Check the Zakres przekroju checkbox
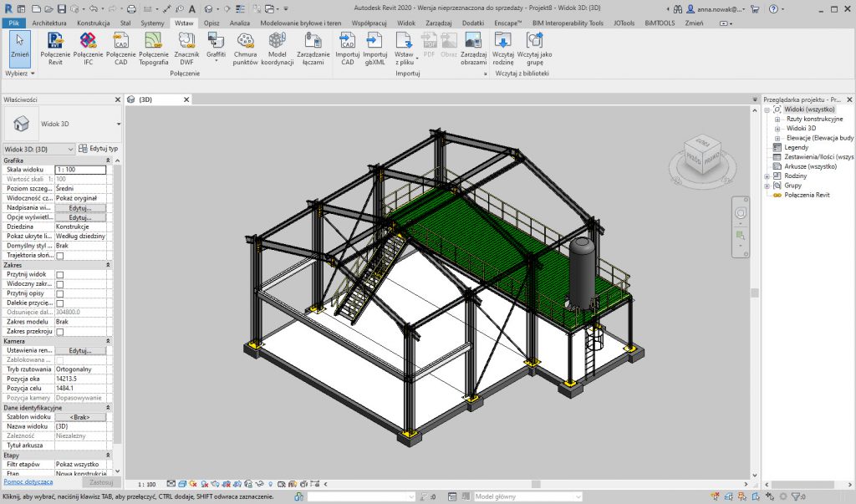The image size is (856, 504). (x=59, y=332)
